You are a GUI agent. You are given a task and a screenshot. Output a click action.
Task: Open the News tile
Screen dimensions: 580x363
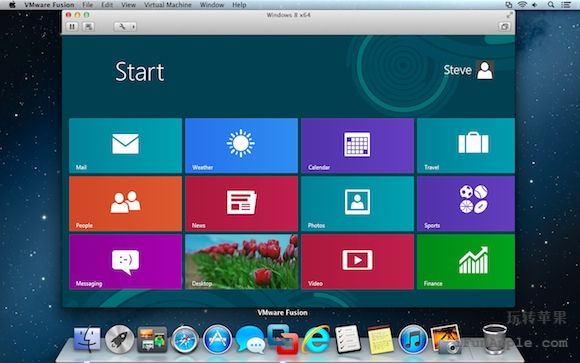pos(241,204)
